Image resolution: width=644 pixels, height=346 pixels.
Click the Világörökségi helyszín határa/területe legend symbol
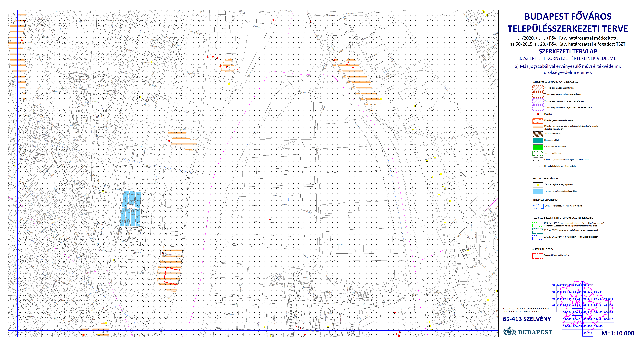click(x=538, y=88)
